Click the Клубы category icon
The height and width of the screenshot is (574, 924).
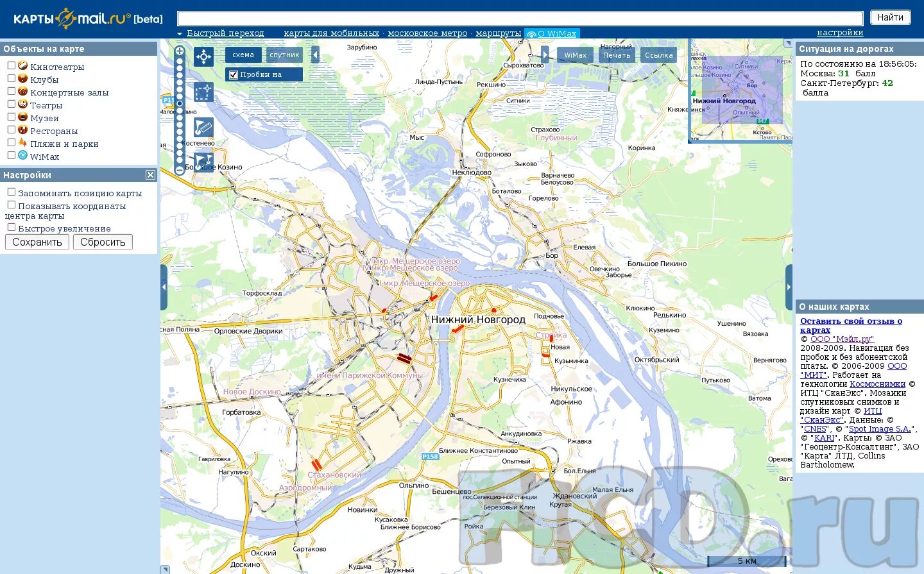coord(22,78)
